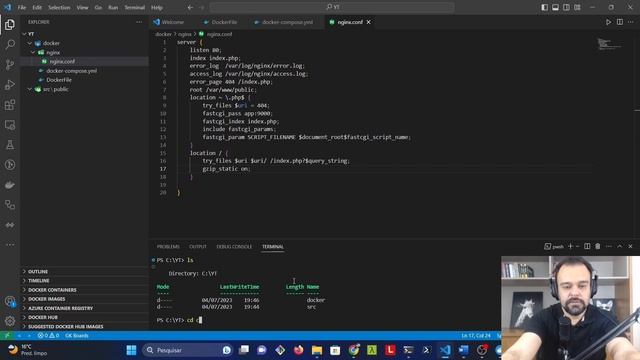Screen dimensions: 640x360
Task: Click the remote window status bar button
Action: (7, 336)
